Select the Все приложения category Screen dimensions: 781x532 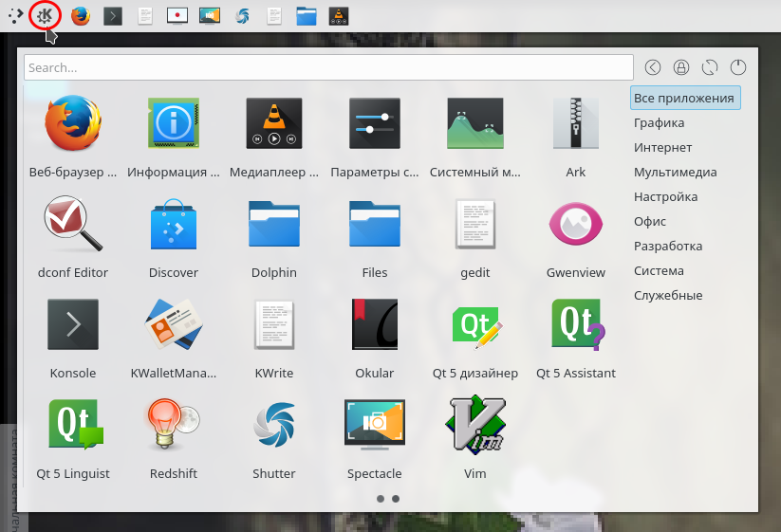tap(685, 98)
